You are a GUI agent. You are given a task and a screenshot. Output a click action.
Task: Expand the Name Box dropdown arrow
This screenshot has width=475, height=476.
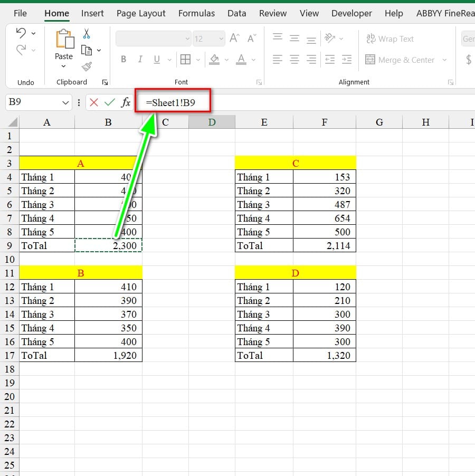pos(66,102)
